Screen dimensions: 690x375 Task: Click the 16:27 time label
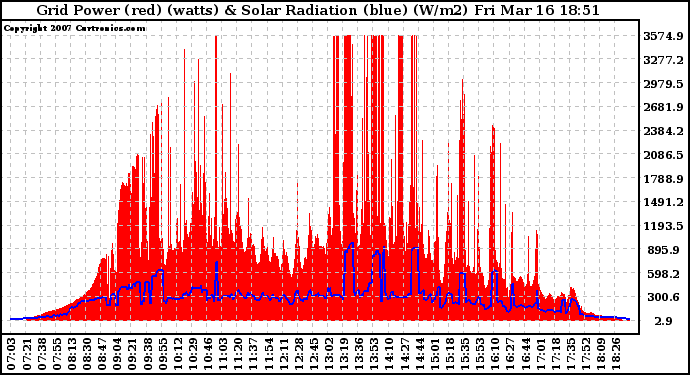point(510,354)
